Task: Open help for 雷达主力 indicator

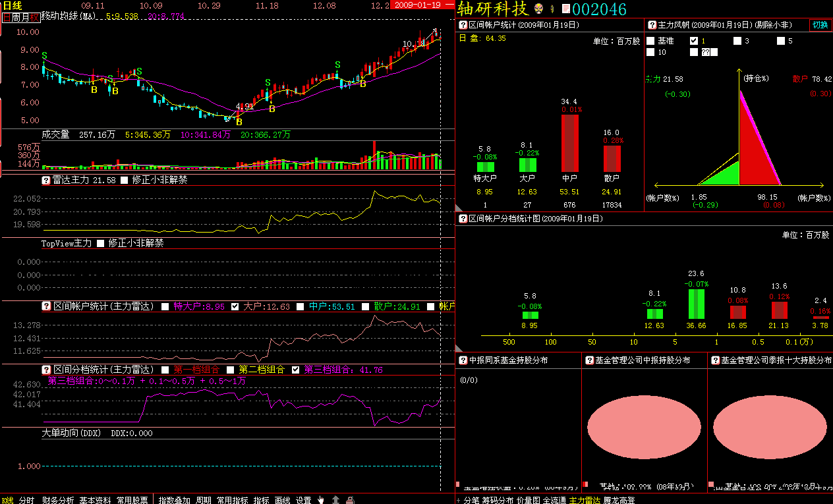Action: pos(46,180)
